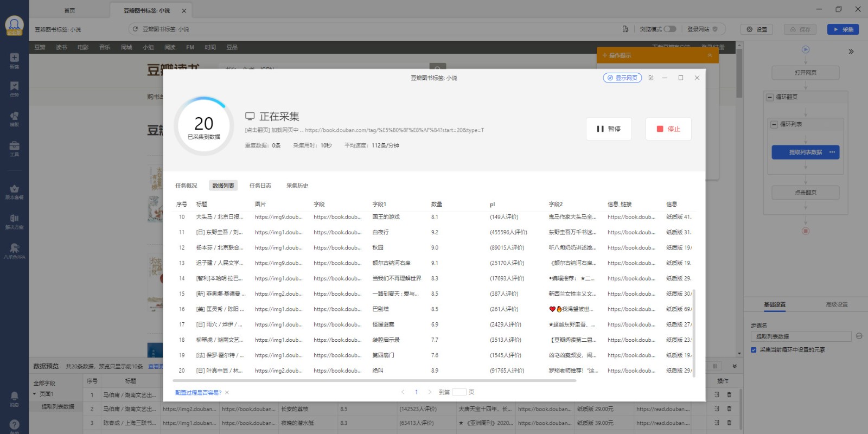868x434 pixels.
Task: Click the 设置 button in the top bar
Action: 757,29
